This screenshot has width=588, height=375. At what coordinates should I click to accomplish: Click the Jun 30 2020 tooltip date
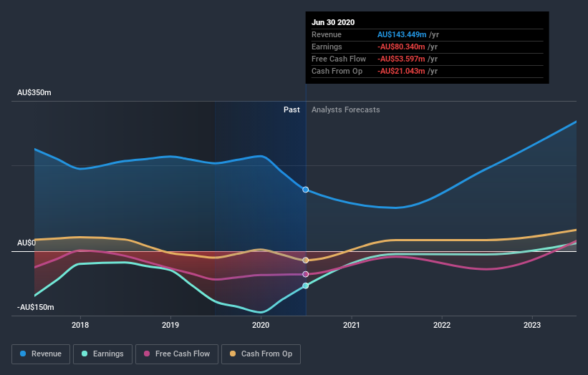point(333,22)
